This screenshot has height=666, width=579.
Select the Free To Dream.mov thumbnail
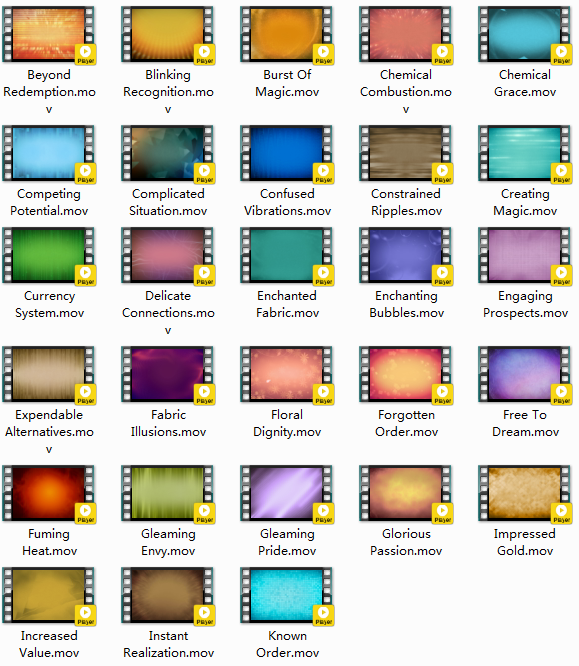(x=525, y=375)
